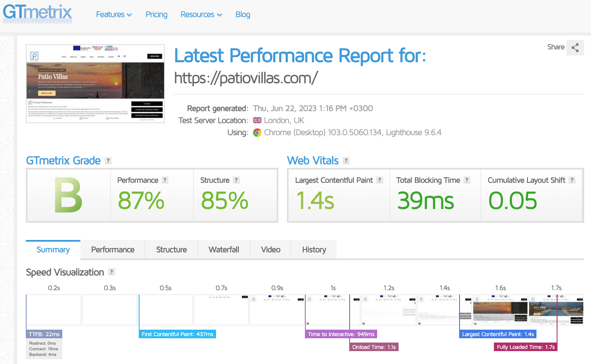591x364 pixels.
Task: Click the 85% Structure score
Action: (x=224, y=200)
